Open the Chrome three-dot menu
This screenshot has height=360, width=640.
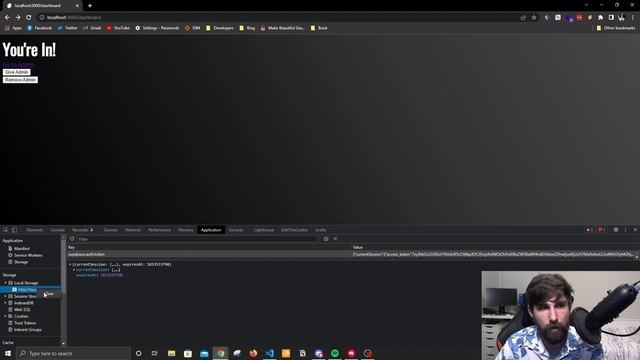633,18
